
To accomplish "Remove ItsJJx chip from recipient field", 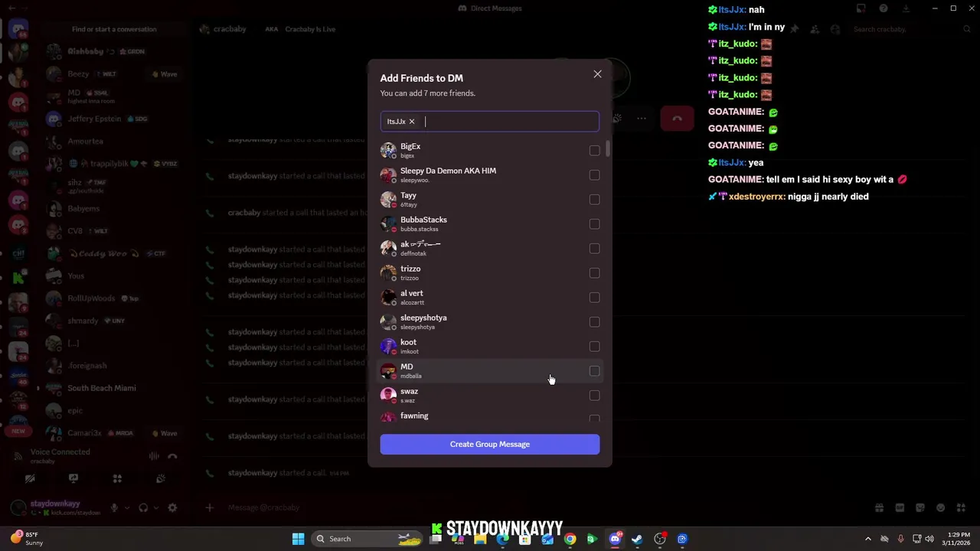I will pos(411,122).
